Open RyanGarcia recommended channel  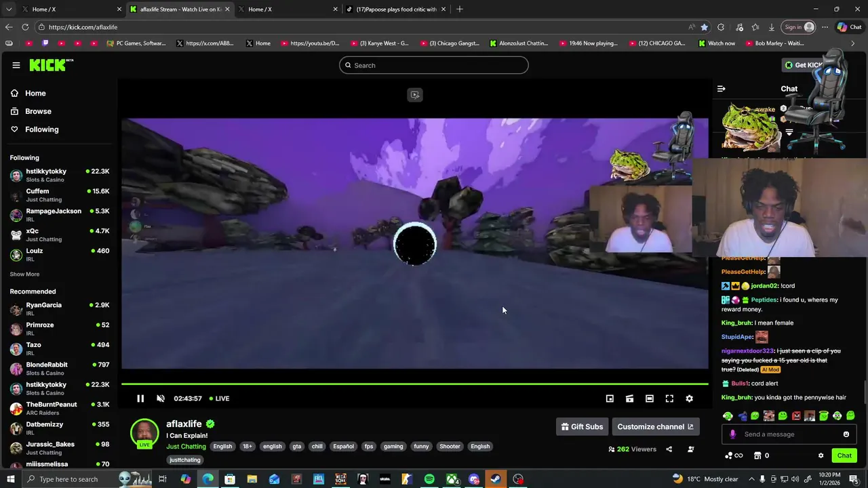(60, 309)
